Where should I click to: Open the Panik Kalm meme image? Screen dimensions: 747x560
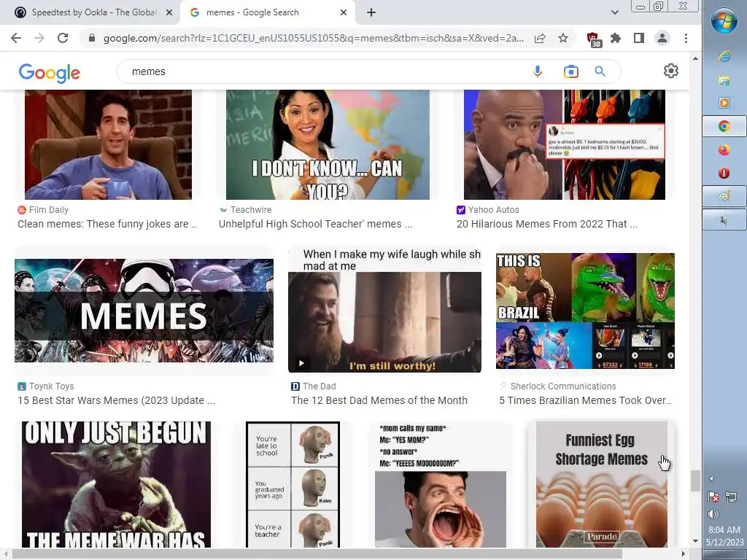(x=293, y=484)
